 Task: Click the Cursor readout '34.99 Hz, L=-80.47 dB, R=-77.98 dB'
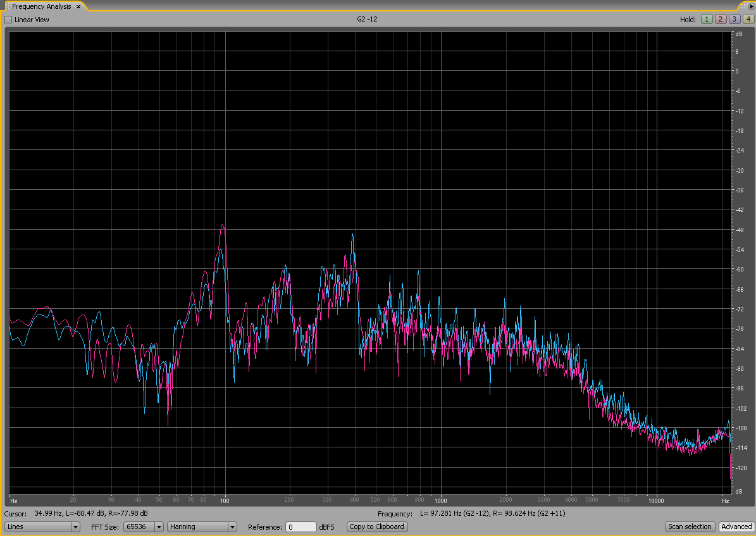point(91,513)
